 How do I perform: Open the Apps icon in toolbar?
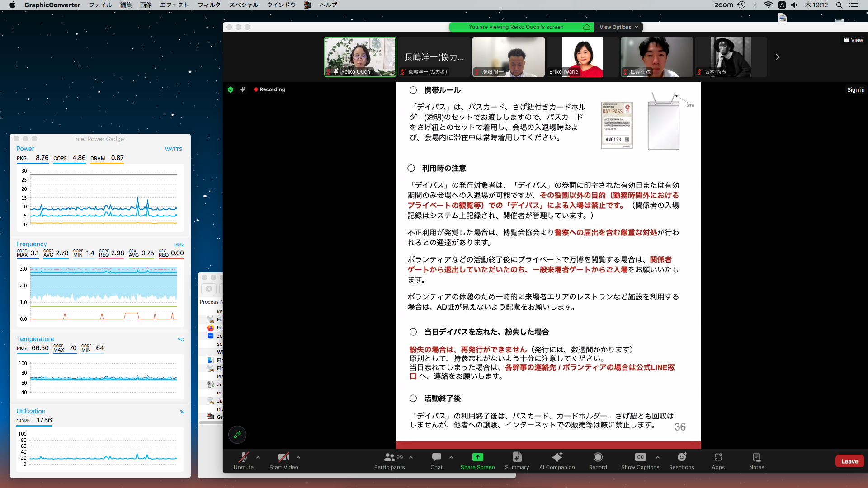pyautogui.click(x=718, y=457)
